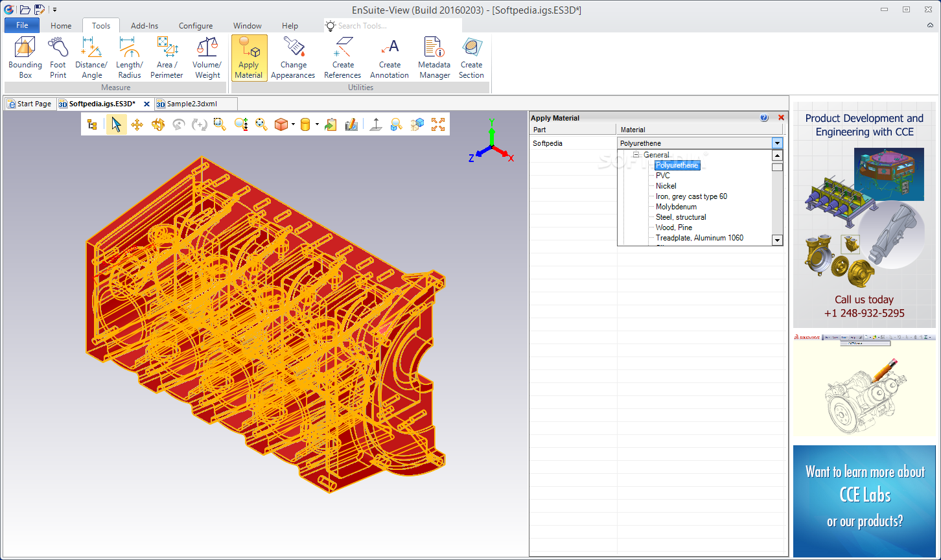The height and width of the screenshot is (560, 941).
Task: Switch to the Home ribbon tab
Action: tap(61, 26)
